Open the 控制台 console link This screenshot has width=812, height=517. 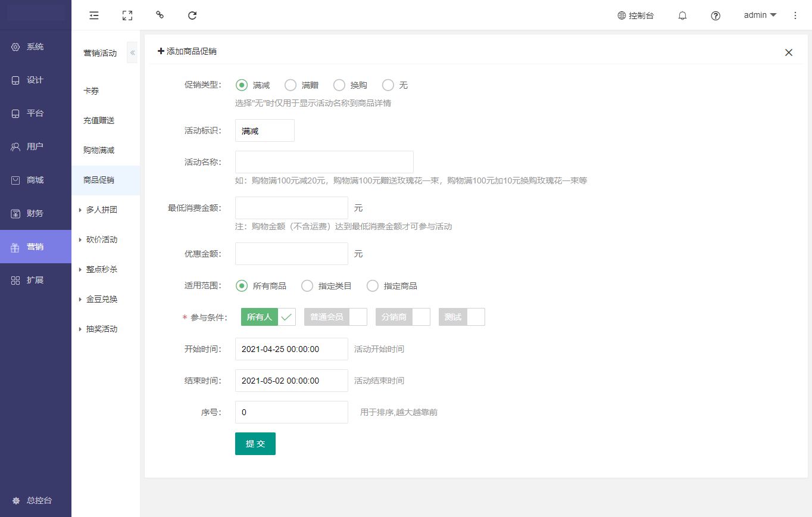click(636, 16)
